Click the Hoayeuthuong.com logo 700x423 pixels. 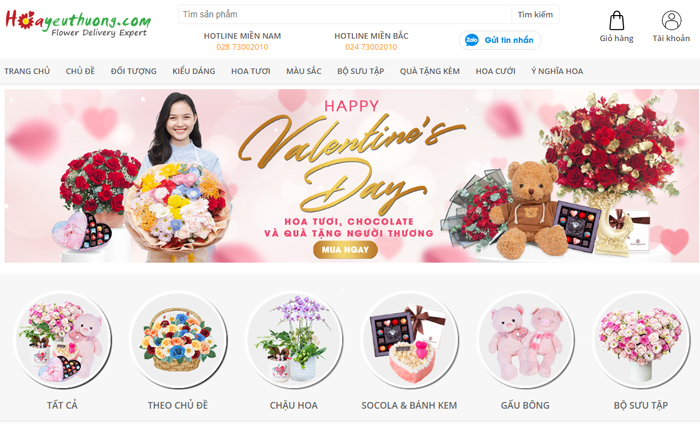(x=78, y=23)
